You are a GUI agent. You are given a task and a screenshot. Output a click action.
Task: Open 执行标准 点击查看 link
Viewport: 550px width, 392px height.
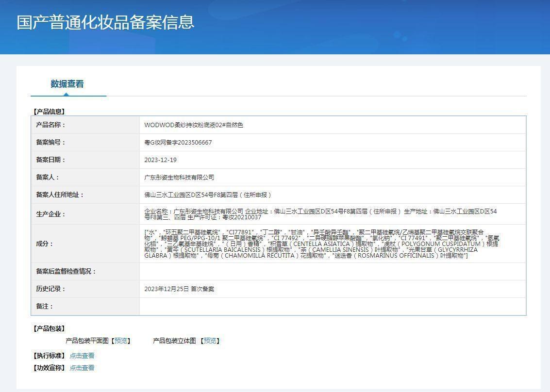(x=82, y=356)
